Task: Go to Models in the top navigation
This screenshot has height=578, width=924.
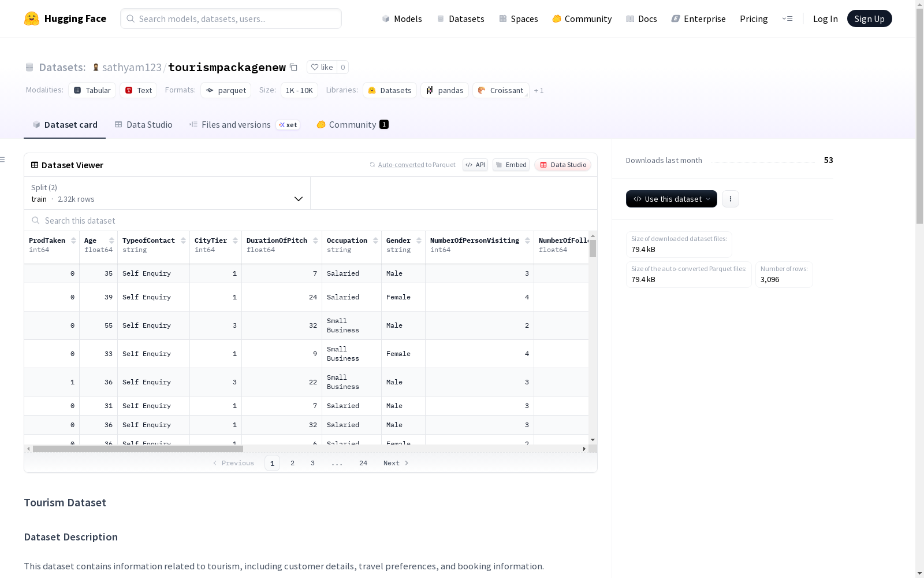Action: pyautogui.click(x=402, y=18)
